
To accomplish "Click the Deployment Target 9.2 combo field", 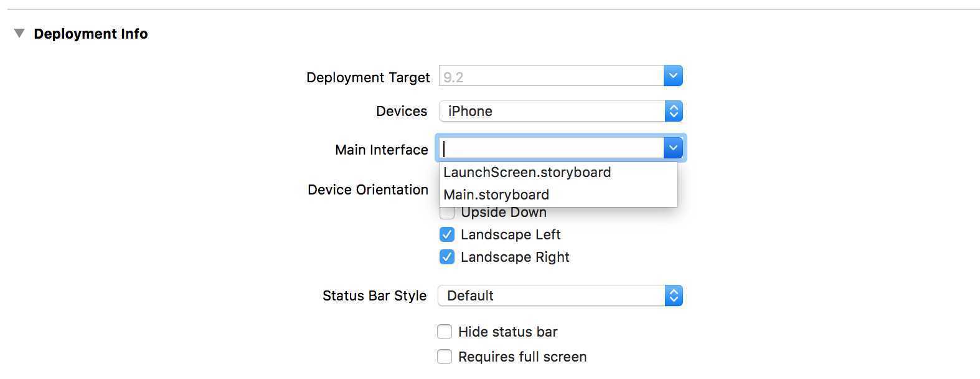I will coord(551,77).
